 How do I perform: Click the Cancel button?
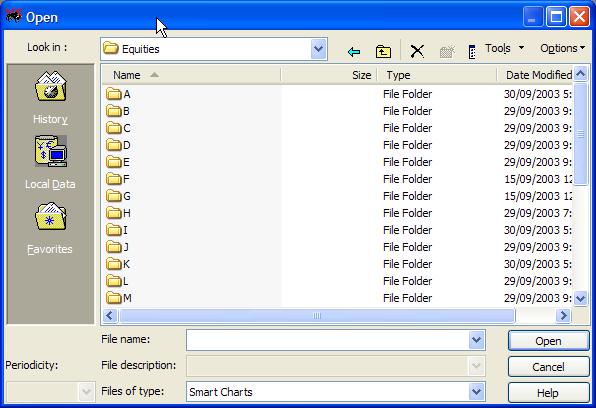tap(548, 367)
